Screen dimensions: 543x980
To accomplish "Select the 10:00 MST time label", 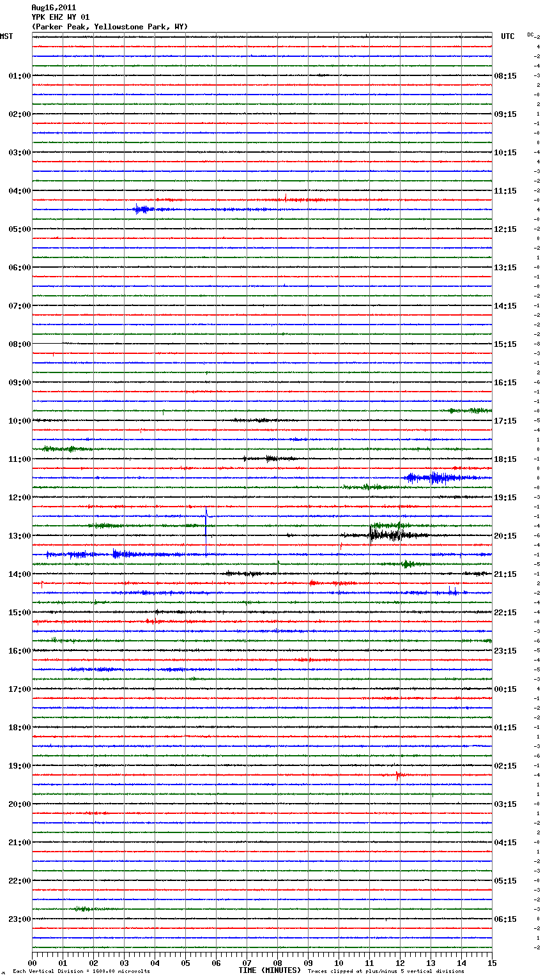I will pyautogui.click(x=19, y=421).
